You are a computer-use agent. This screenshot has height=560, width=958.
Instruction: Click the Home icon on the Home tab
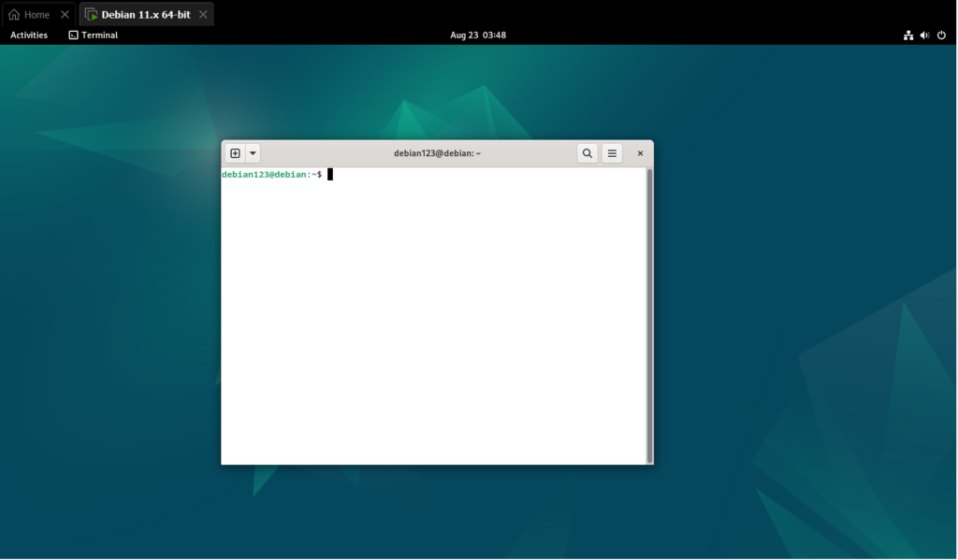point(13,14)
